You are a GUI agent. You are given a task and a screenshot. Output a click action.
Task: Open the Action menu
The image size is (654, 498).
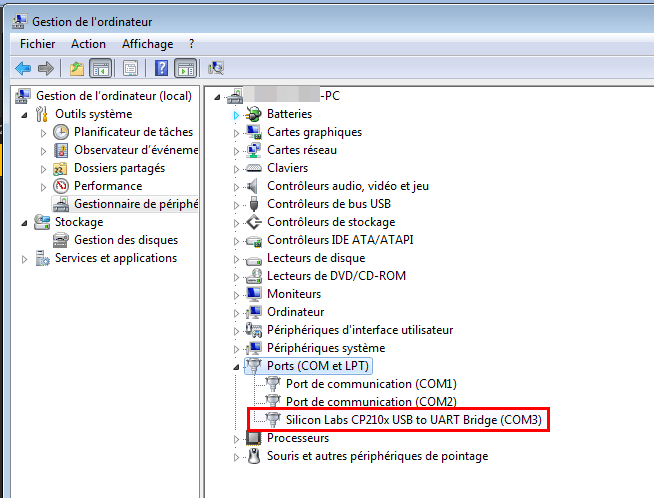[88, 44]
